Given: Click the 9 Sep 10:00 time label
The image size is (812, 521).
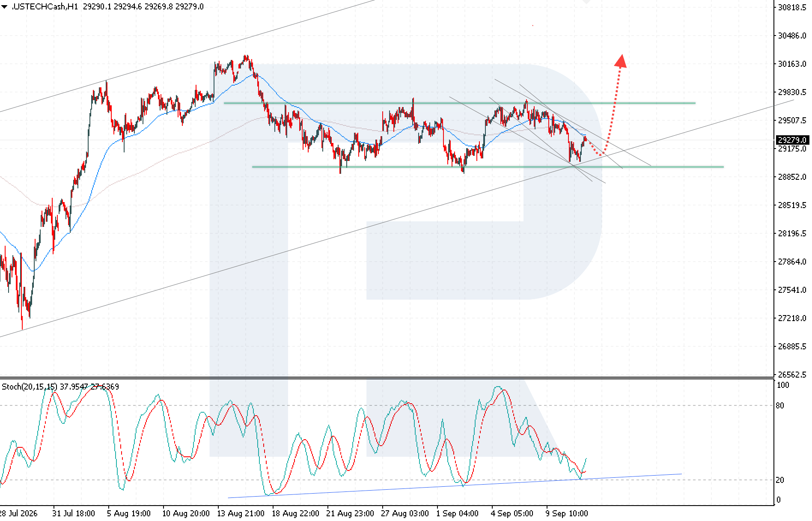Looking at the screenshot, I should point(567,513).
